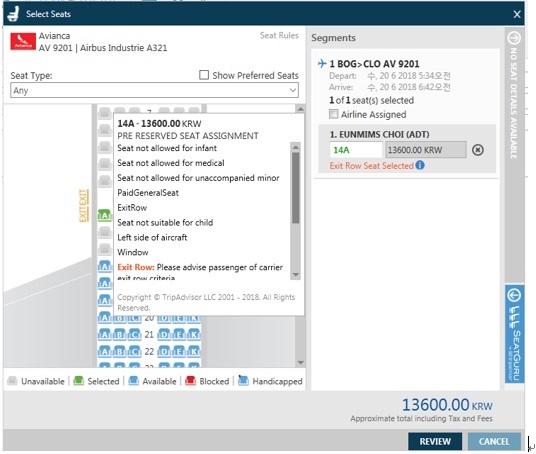This screenshot has height=454, width=536.
Task: Select seat 21D on the seat map
Action: click(x=164, y=334)
